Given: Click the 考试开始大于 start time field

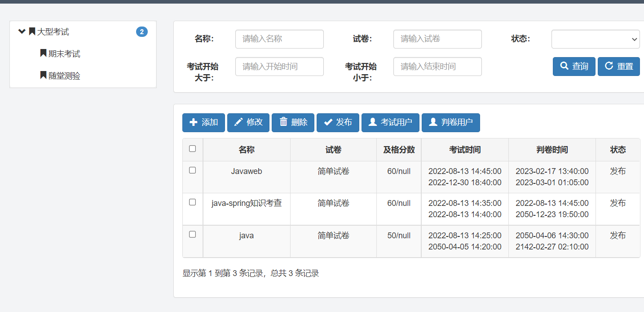Looking at the screenshot, I should coord(279,67).
